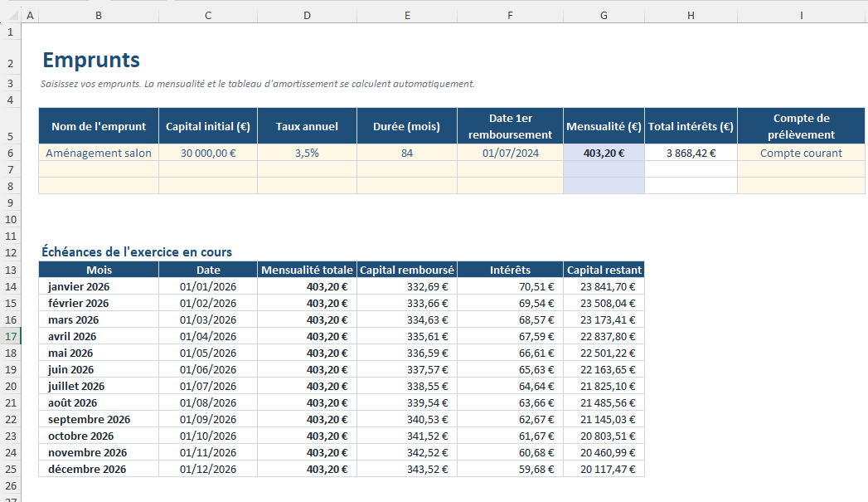Select column C header
The image size is (868, 502).
(x=208, y=16)
